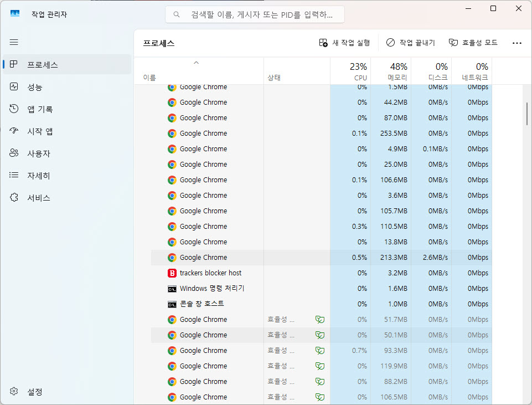This screenshot has height=405, width=532.
Task: Open 설정 from the gear icon
Action: pyautogui.click(x=14, y=391)
